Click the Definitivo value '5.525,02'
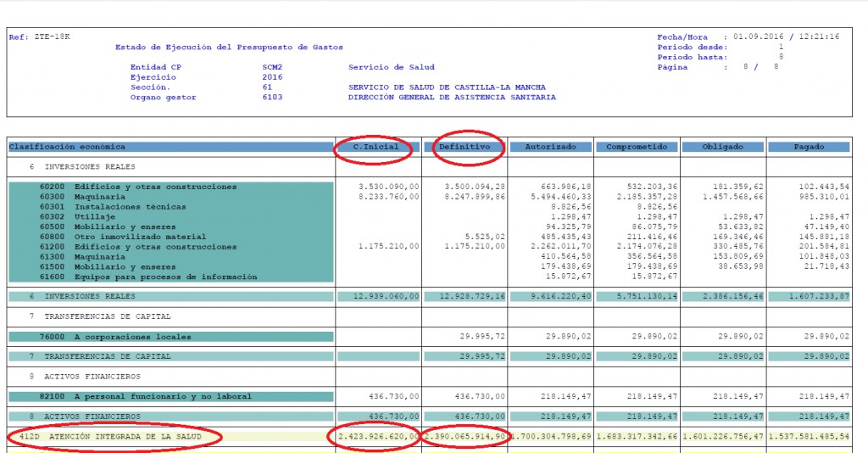868x453 pixels. [x=485, y=237]
